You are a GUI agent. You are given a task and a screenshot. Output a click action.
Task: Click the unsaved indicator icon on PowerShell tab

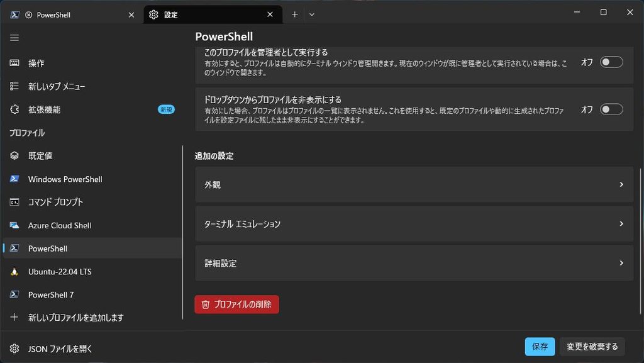click(29, 14)
